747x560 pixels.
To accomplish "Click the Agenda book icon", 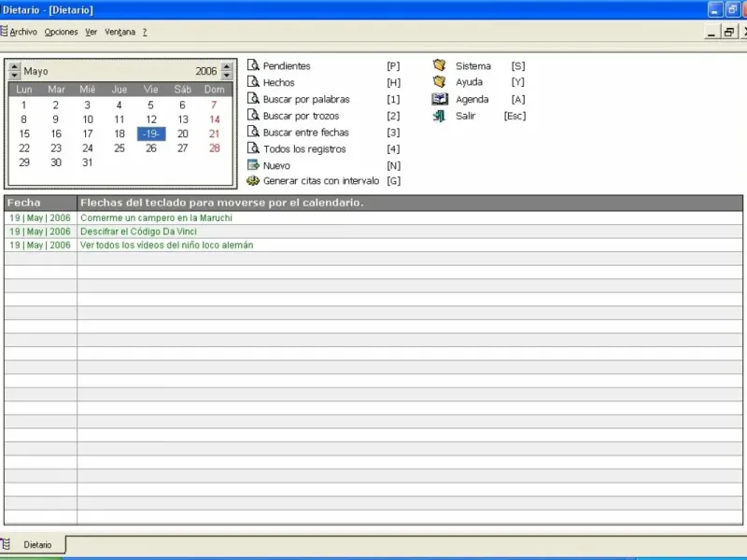I will pyautogui.click(x=439, y=99).
